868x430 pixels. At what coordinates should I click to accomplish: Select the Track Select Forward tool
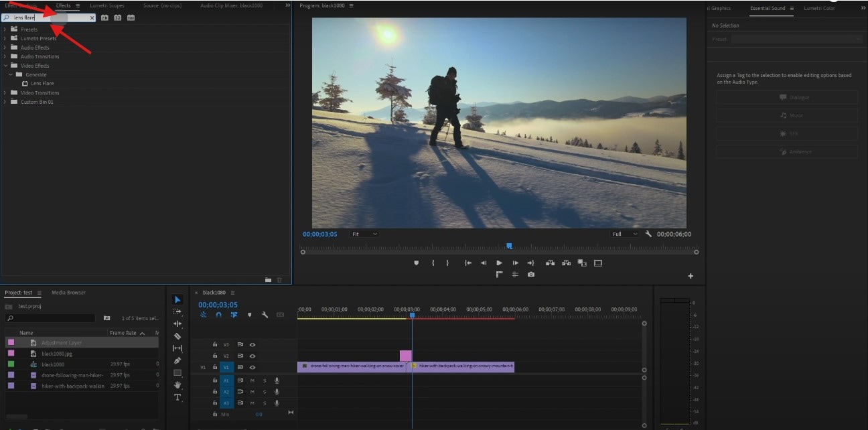coord(177,311)
